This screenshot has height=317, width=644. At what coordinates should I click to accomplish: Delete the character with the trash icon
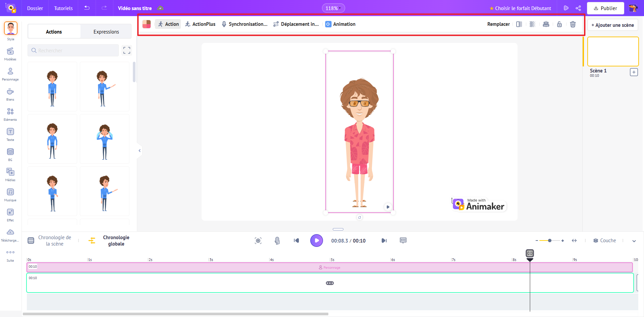(573, 24)
